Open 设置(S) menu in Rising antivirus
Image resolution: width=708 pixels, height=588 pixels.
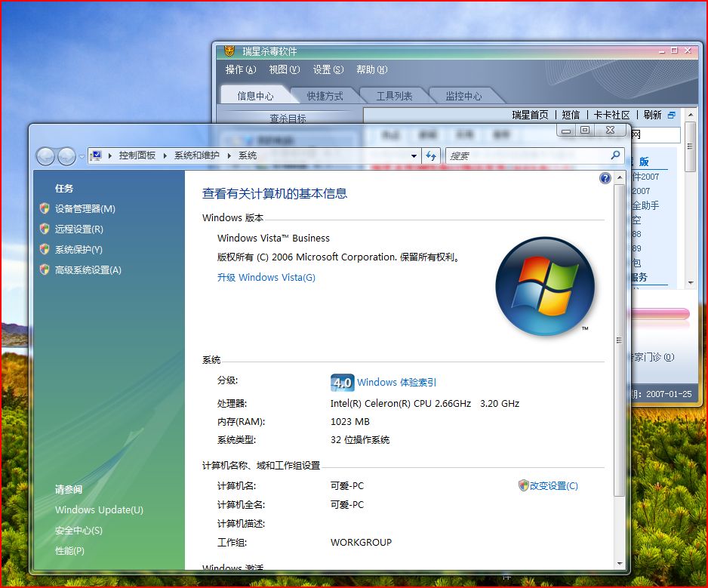tap(328, 69)
